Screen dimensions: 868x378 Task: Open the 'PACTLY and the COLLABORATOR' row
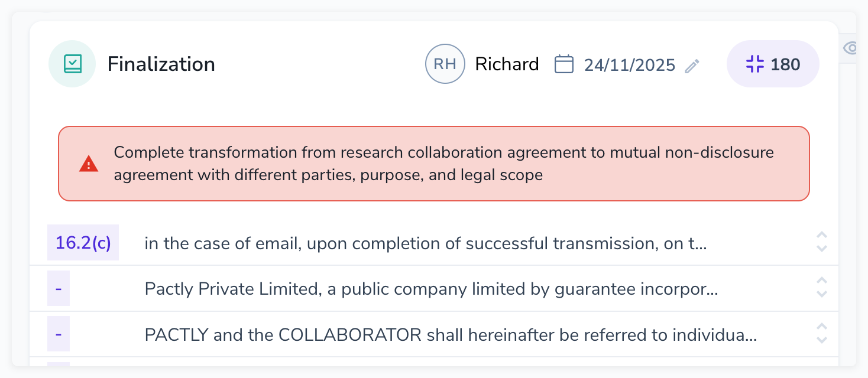coord(451,335)
